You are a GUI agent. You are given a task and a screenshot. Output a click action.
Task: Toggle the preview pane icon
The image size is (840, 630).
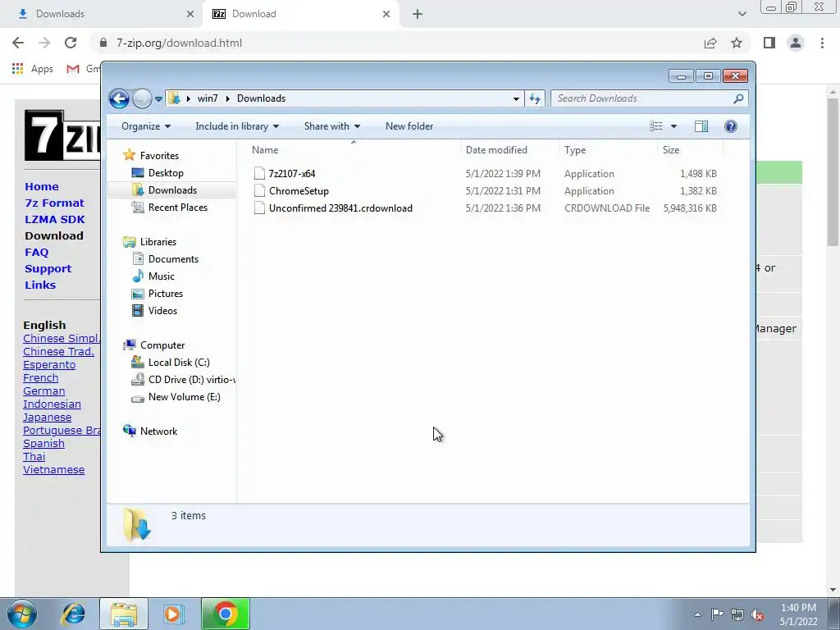(x=701, y=126)
